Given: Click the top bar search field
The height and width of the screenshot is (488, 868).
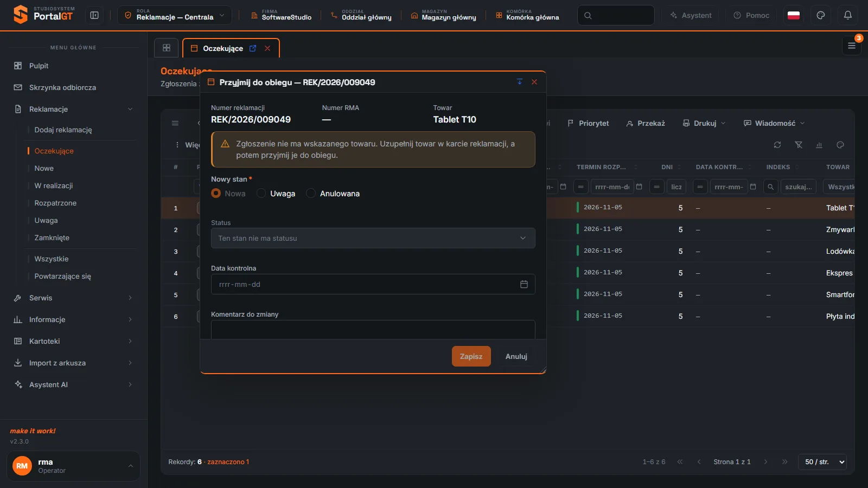Looking at the screenshot, I should [616, 15].
